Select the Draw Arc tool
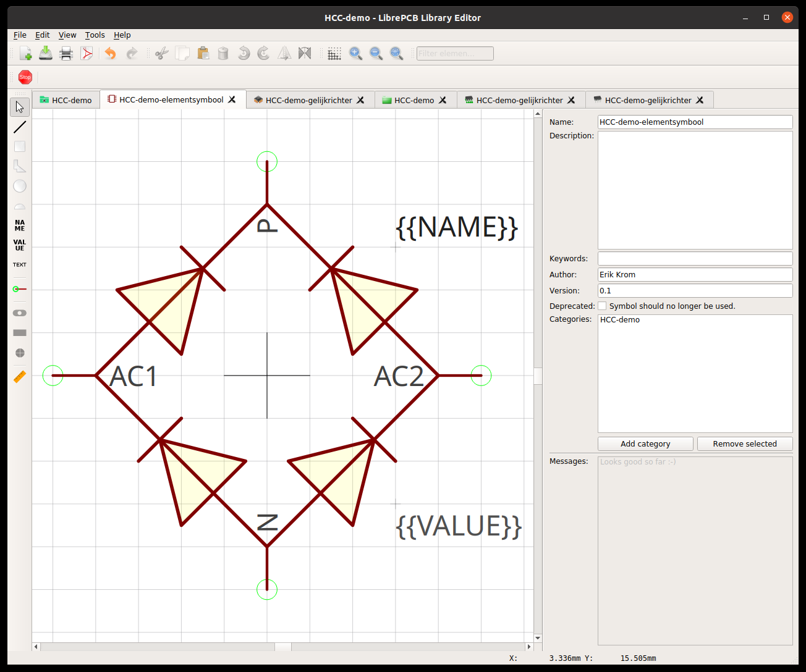Image resolution: width=806 pixels, height=672 pixels. [x=20, y=206]
